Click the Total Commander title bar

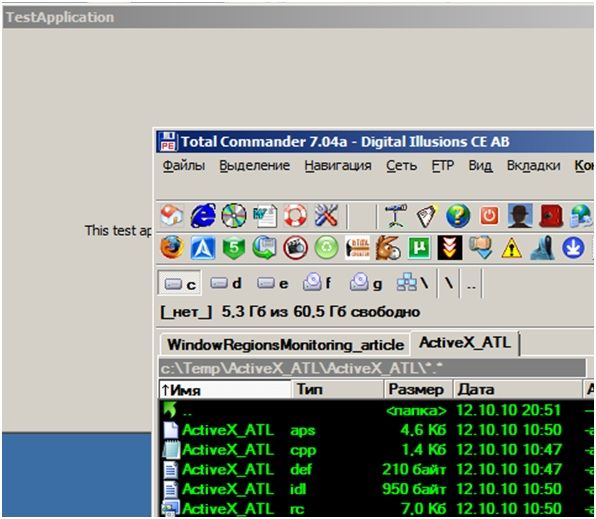point(375,142)
